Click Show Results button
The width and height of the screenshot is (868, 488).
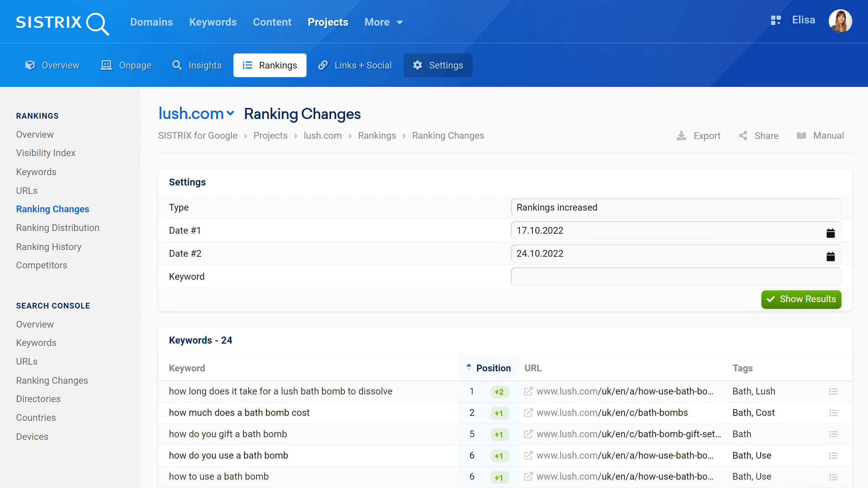[801, 299]
